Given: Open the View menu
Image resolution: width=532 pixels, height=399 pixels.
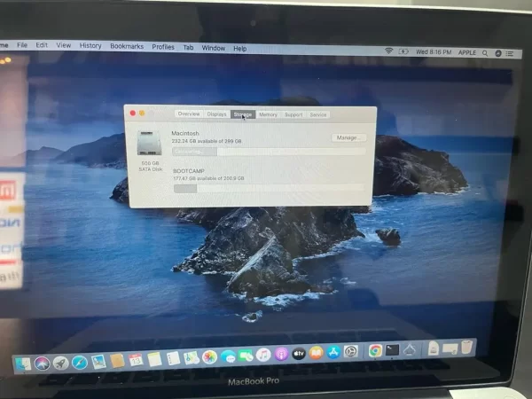Looking at the screenshot, I should coord(64,45).
